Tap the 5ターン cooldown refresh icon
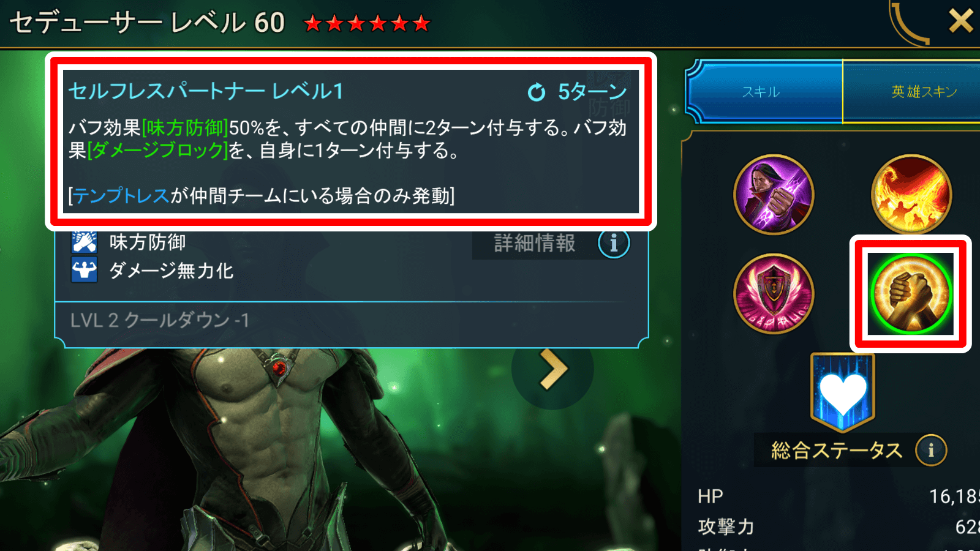Screen dimensions: 980x551 click(x=537, y=92)
